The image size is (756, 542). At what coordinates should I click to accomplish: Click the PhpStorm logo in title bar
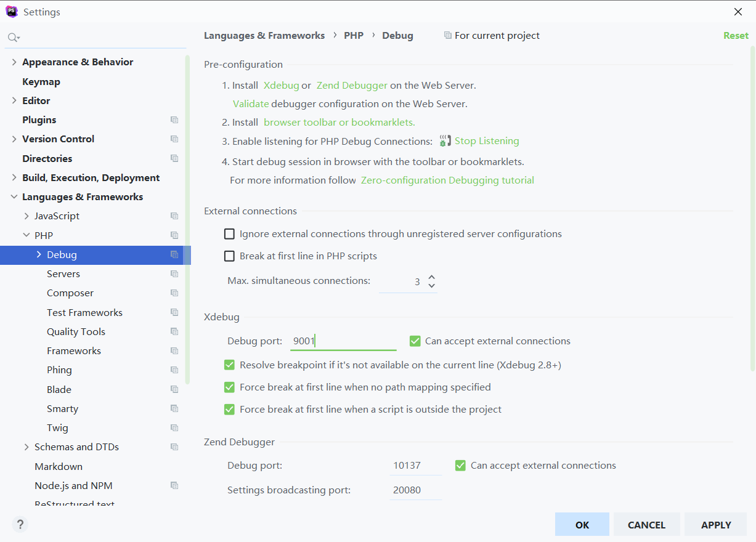point(12,12)
